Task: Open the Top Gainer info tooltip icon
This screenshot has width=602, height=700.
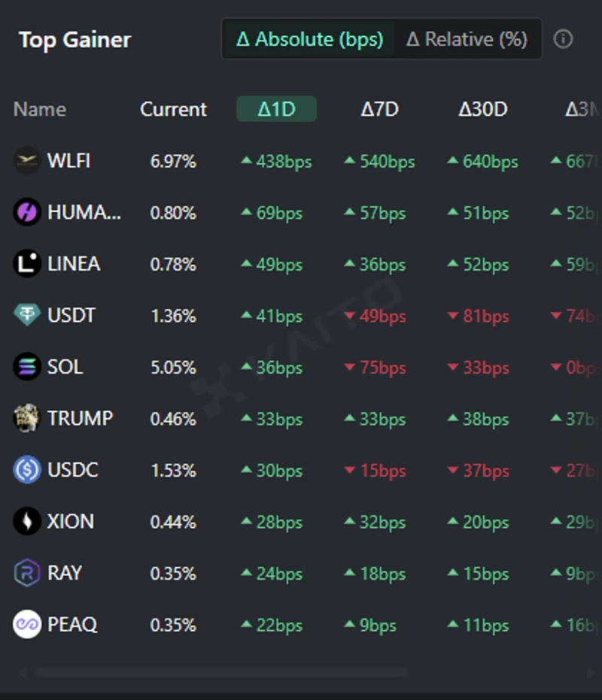Action: [563, 39]
